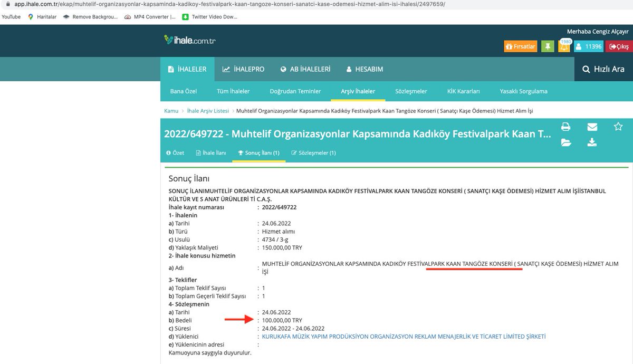This screenshot has height=364, width=633.
Task: Open the İHALELER main menu
Action: pos(187,69)
